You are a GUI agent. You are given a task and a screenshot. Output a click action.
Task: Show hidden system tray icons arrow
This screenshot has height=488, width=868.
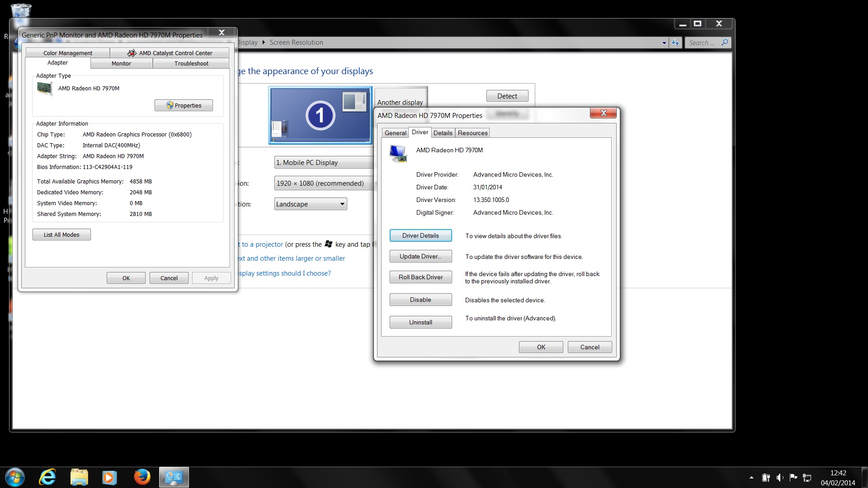click(x=751, y=478)
